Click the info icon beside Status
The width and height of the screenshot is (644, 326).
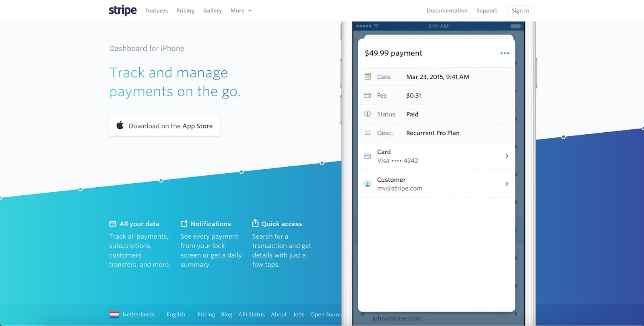367,114
